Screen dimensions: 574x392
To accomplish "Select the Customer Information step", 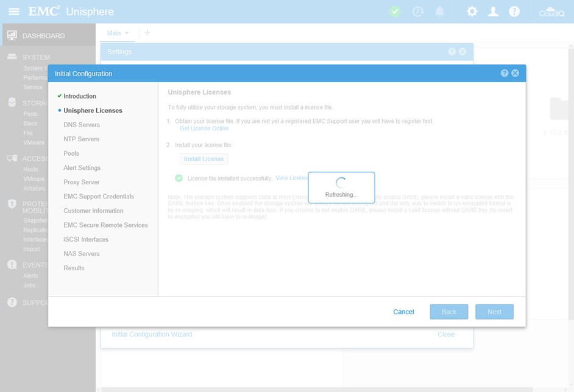I will [x=93, y=211].
